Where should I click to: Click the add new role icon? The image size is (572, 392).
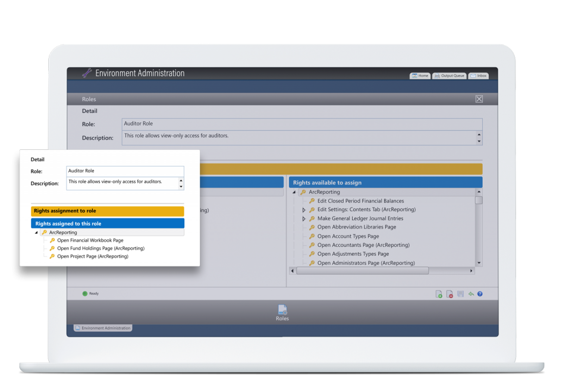[x=439, y=294]
